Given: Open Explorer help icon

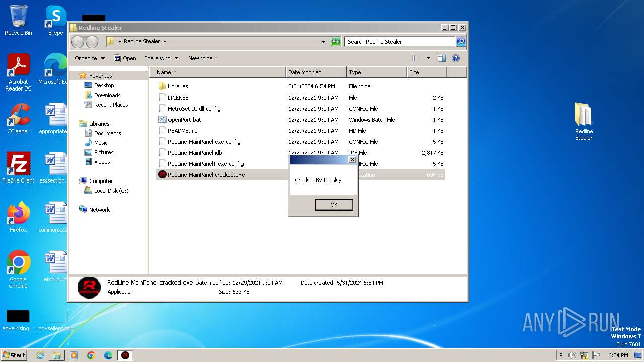Looking at the screenshot, I should [x=456, y=58].
